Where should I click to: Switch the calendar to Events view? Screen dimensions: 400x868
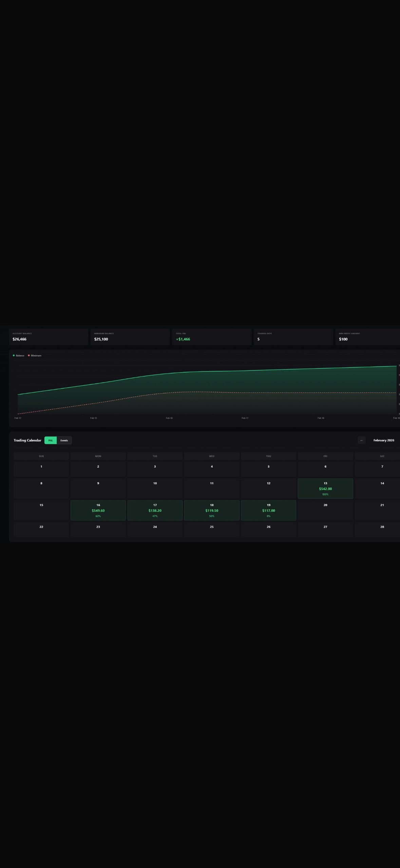pos(64,440)
